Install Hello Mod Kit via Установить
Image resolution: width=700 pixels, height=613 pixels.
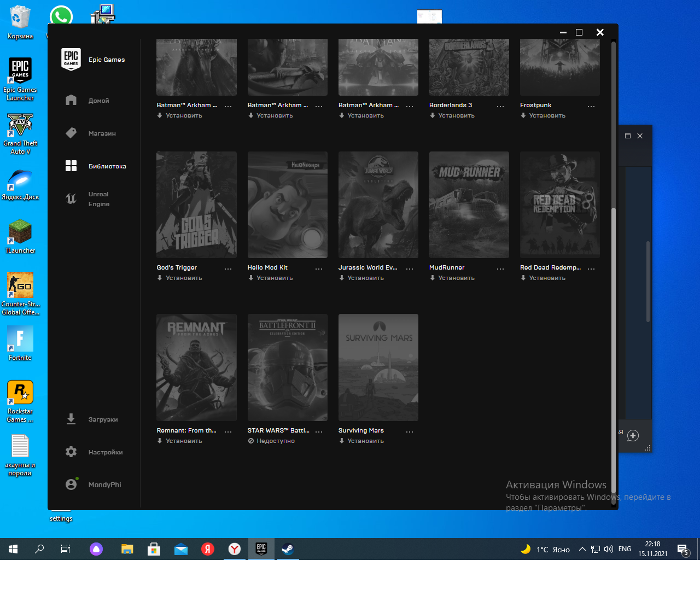(x=270, y=278)
